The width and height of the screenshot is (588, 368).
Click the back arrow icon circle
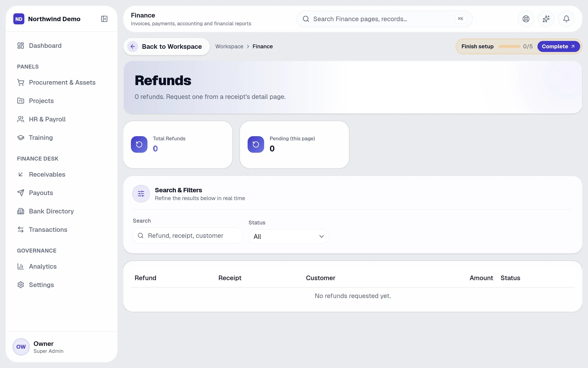(x=133, y=46)
